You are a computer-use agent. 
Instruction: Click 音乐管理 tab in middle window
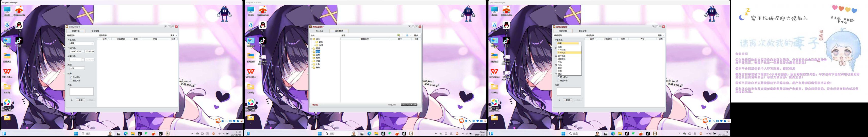coord(339,31)
